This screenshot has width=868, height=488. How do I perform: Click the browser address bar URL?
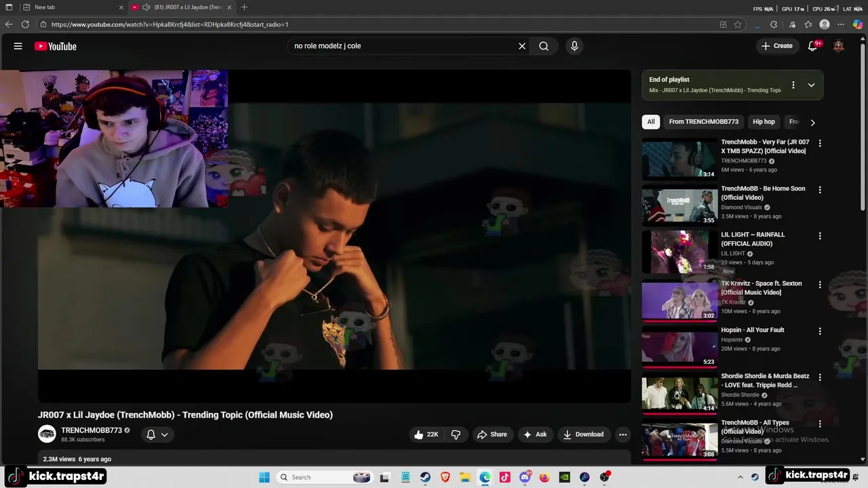(170, 24)
